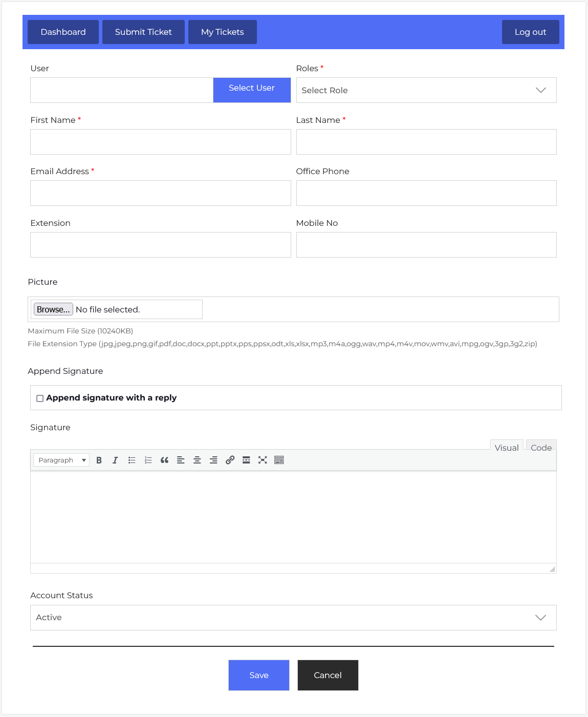The height and width of the screenshot is (717, 588).
Task: Enable Append signature with a reply
Action: [40, 398]
